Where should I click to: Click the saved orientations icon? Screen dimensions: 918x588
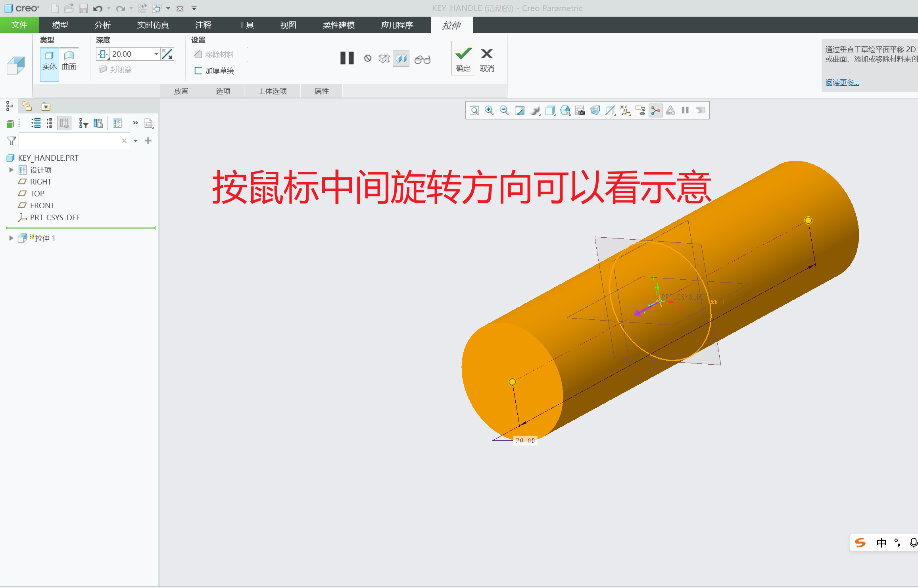(x=565, y=110)
